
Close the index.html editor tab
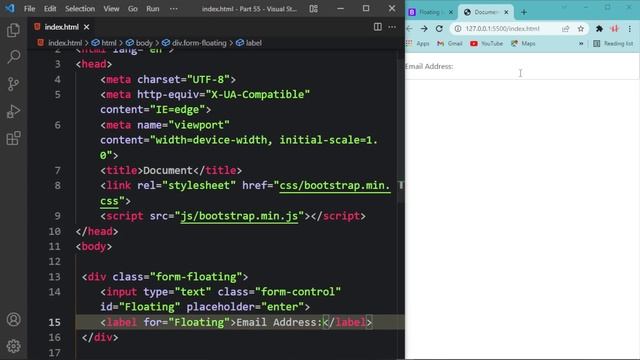[87, 27]
